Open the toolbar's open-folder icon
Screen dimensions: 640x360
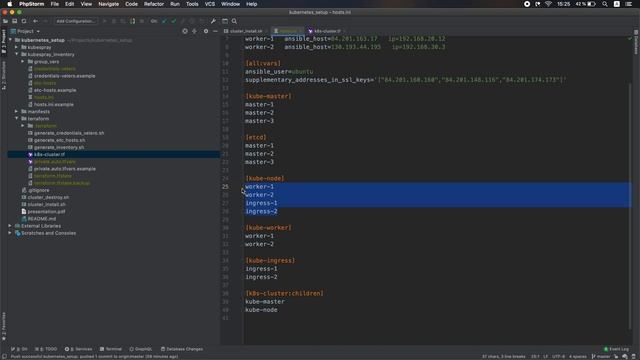tap(5, 21)
